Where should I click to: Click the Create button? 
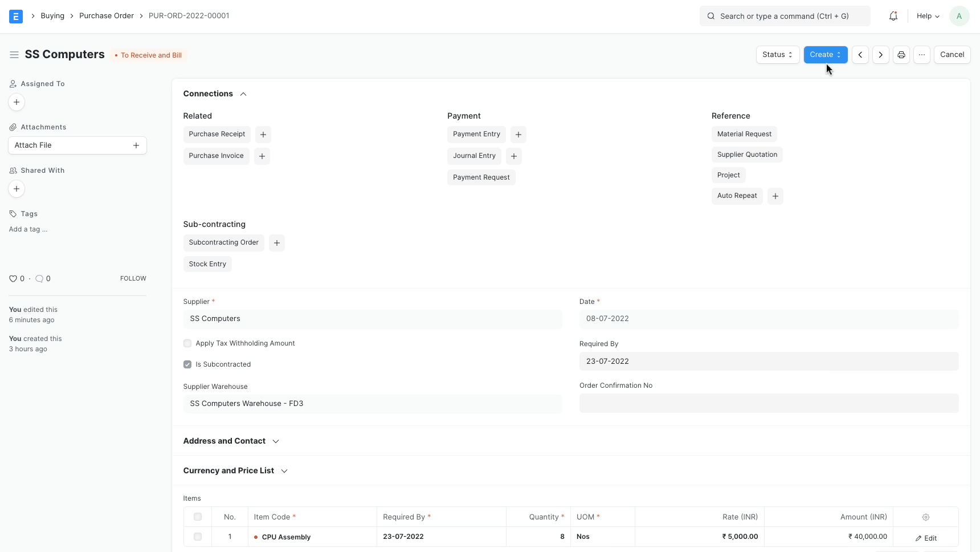pyautogui.click(x=826, y=55)
